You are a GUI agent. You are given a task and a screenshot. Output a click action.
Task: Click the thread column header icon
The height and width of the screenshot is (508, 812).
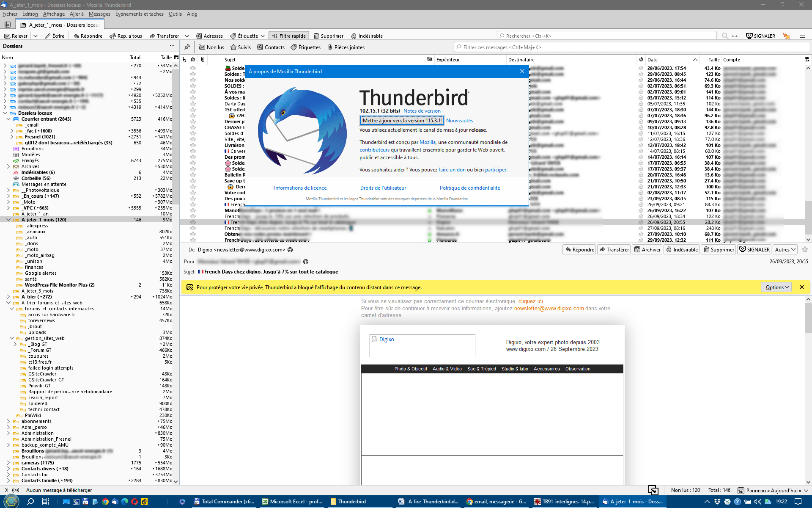point(184,60)
